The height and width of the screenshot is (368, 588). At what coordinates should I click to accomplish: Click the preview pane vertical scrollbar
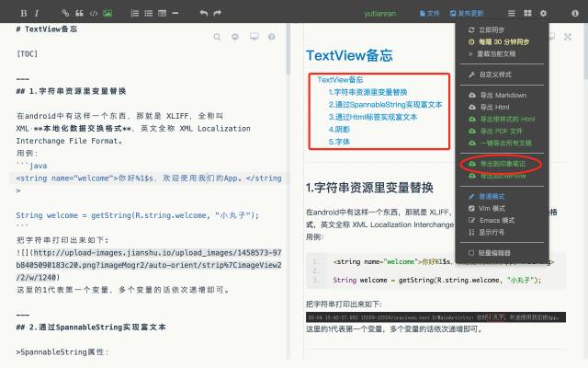point(585,52)
